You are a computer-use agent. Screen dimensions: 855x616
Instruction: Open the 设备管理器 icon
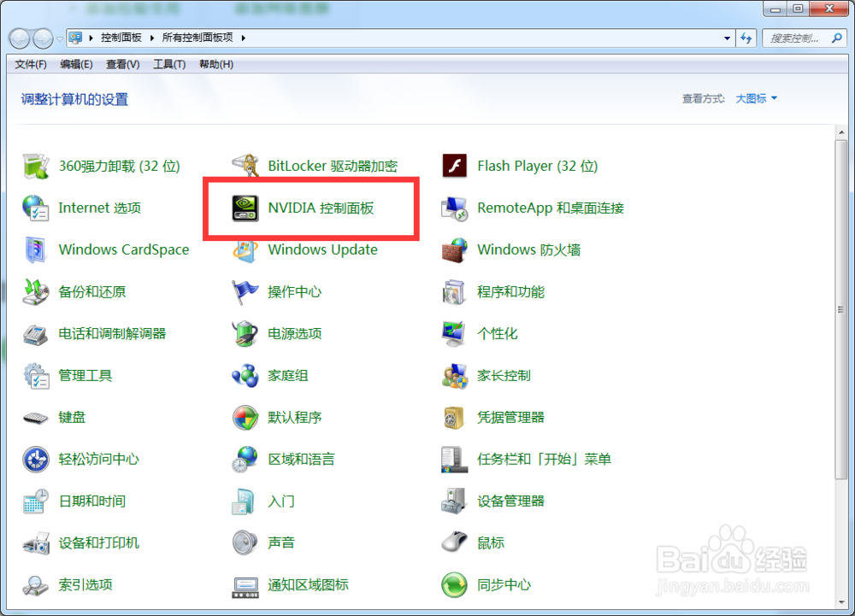pyautogui.click(x=455, y=501)
